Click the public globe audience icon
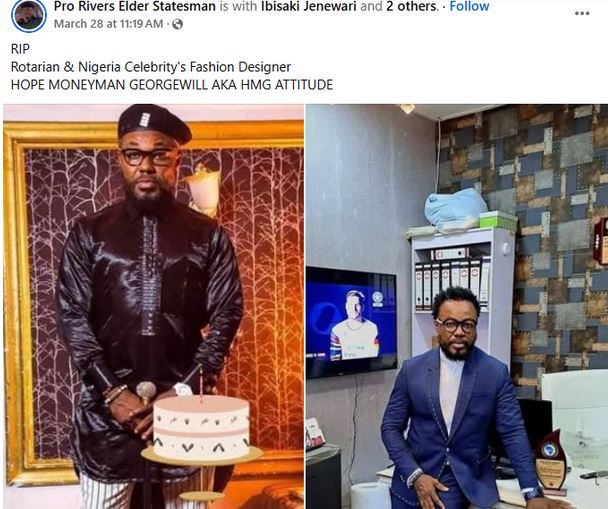This screenshot has width=608, height=509. click(x=177, y=24)
